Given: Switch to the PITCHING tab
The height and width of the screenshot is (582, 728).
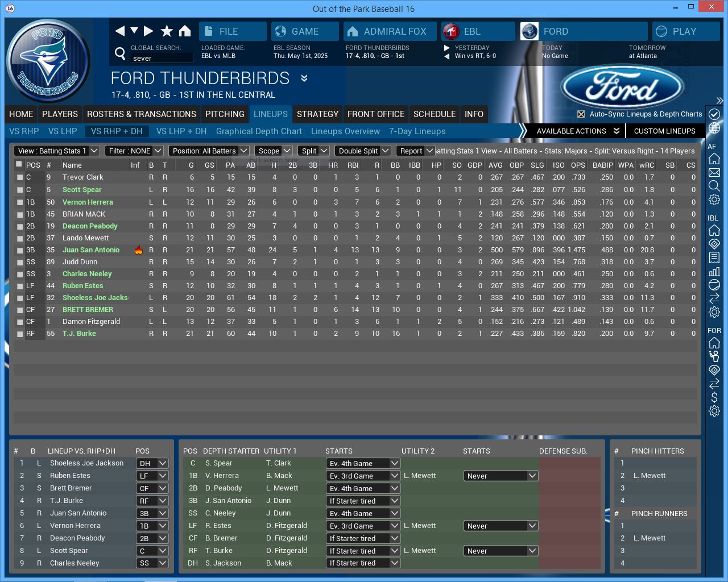Looking at the screenshot, I should (225, 114).
